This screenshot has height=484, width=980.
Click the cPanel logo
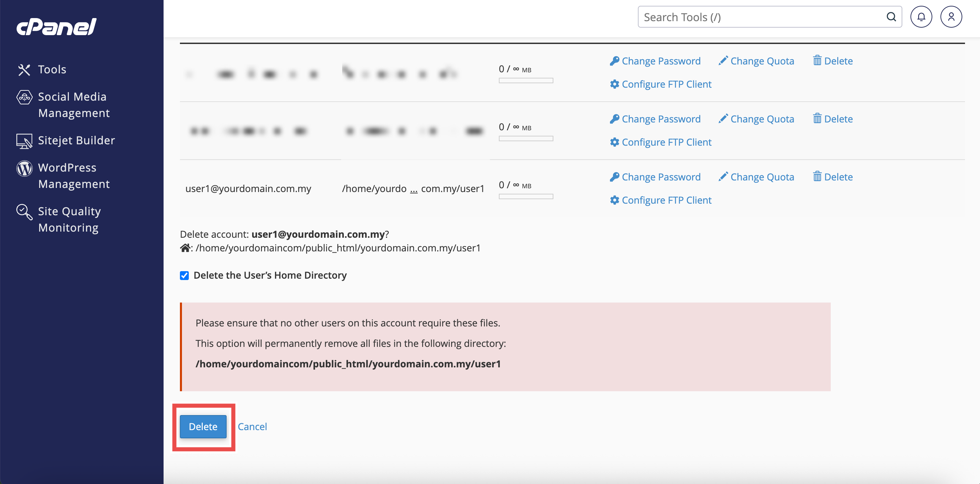coord(56,27)
